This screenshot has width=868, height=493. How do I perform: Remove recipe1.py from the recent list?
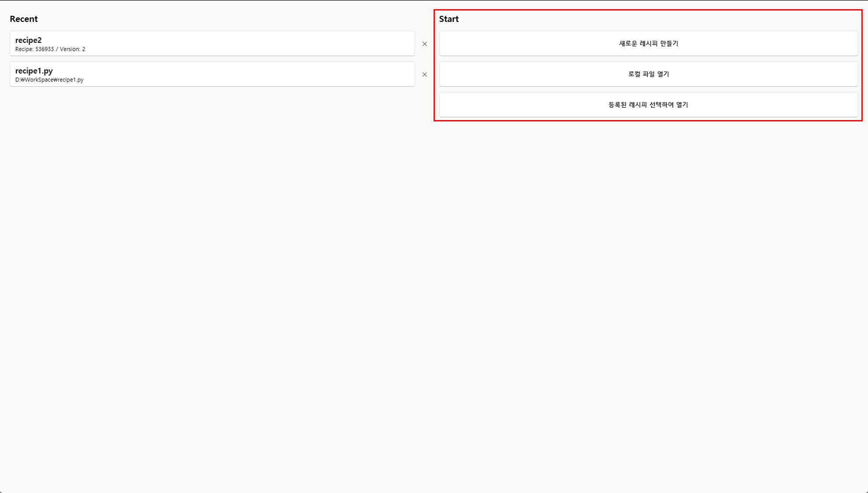coord(424,74)
